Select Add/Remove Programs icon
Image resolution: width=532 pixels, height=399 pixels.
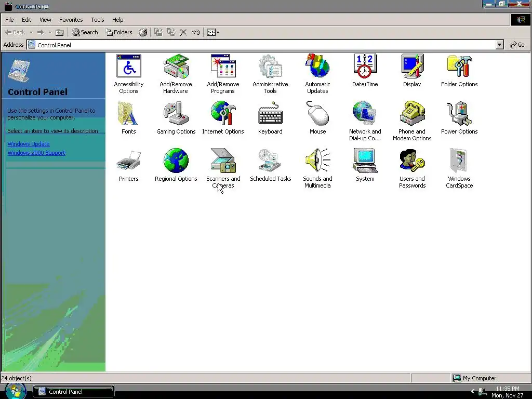[223, 66]
